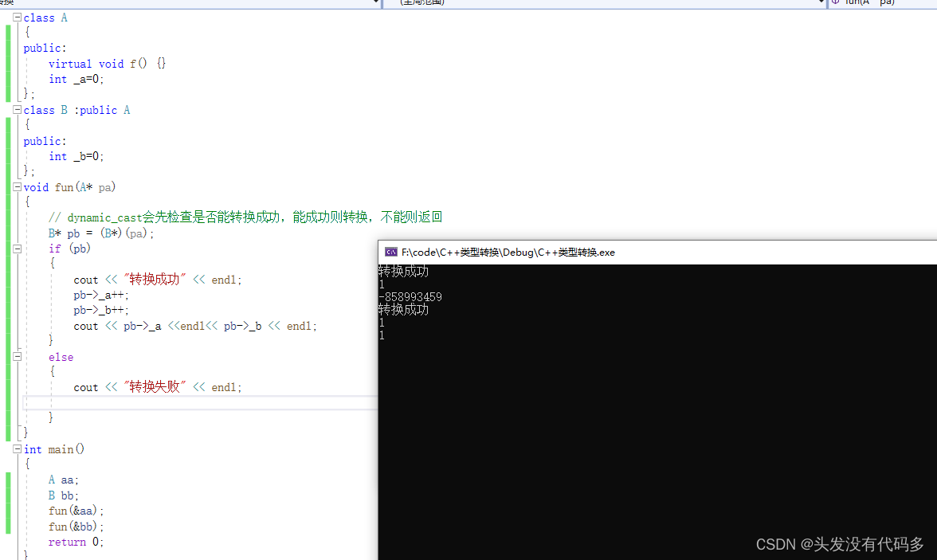Click the "class B :public A" declaration
937x560 pixels.
pos(76,110)
